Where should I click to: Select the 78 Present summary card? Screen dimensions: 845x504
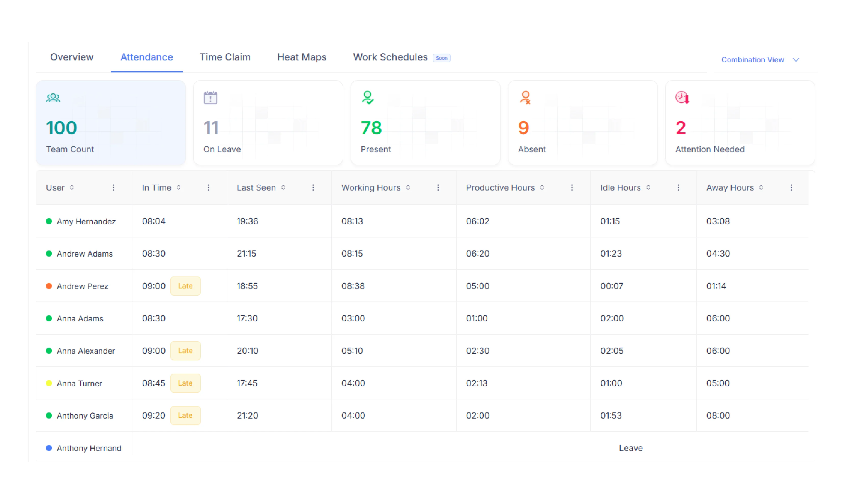(x=425, y=123)
